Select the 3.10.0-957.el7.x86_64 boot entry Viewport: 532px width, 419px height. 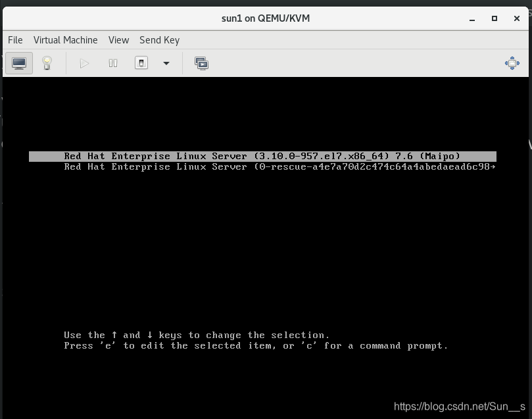coord(262,157)
